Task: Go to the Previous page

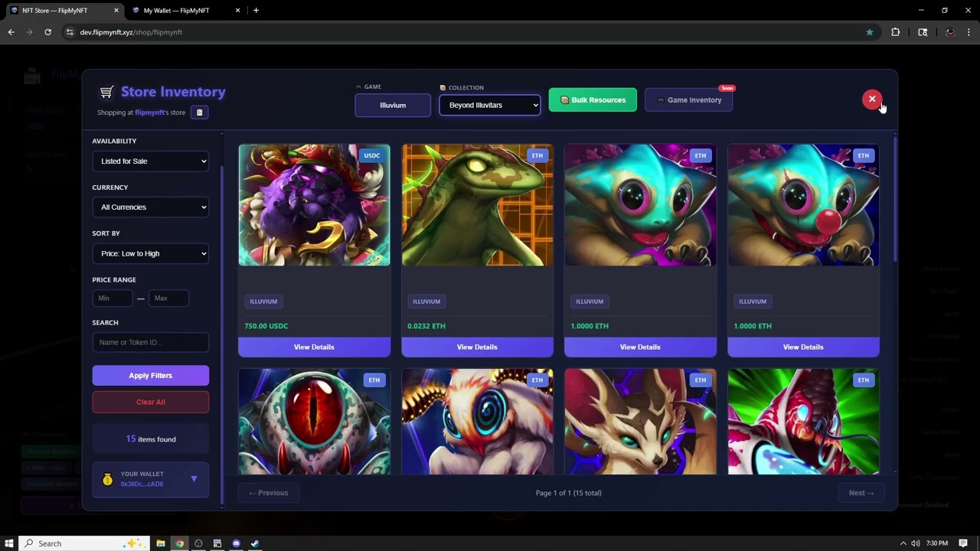Action: [x=268, y=493]
